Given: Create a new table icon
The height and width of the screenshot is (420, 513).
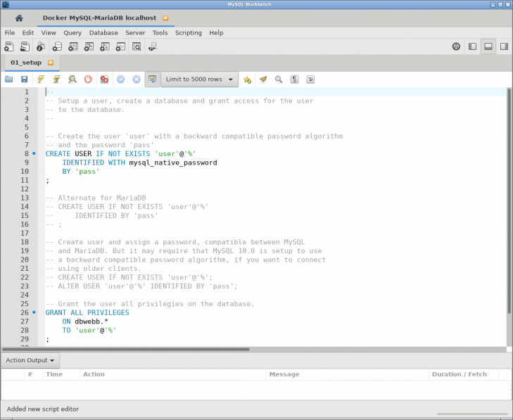Looking at the screenshot, I should click(73, 46).
